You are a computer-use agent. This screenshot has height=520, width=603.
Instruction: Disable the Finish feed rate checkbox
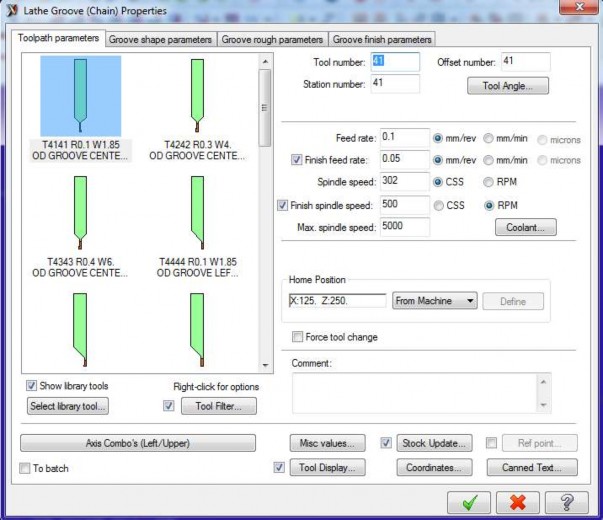click(297, 160)
